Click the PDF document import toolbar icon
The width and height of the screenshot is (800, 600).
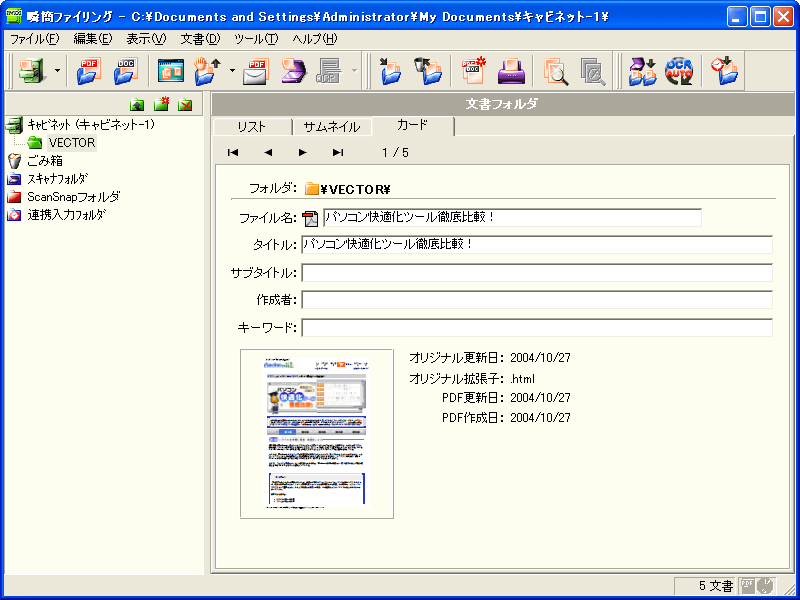pos(90,71)
